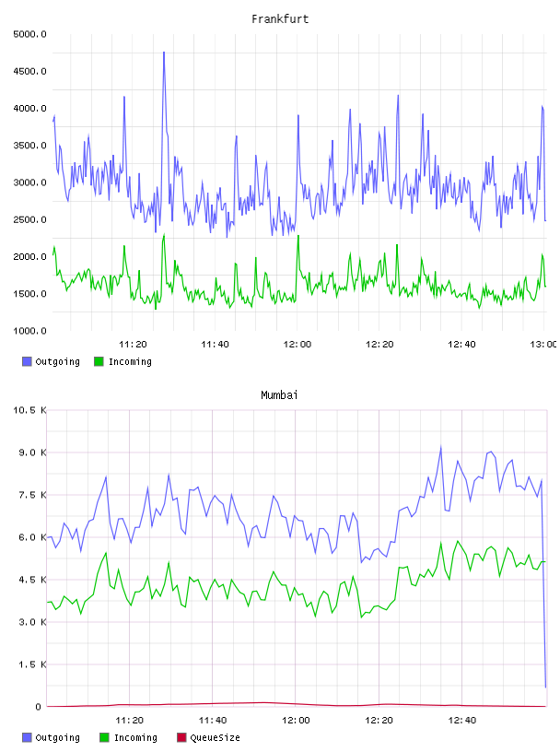Click the Frankfurt chart title
560x752 pixels.
(280, 19)
